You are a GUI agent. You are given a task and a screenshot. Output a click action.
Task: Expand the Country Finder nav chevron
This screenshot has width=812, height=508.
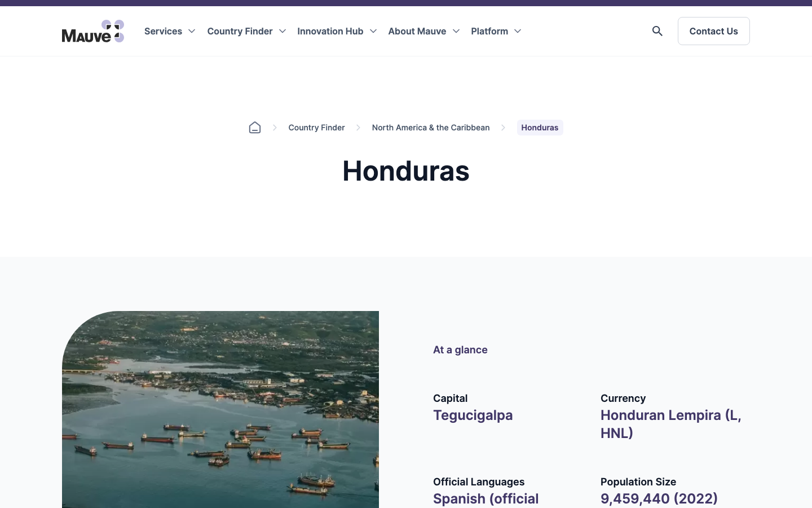283,31
